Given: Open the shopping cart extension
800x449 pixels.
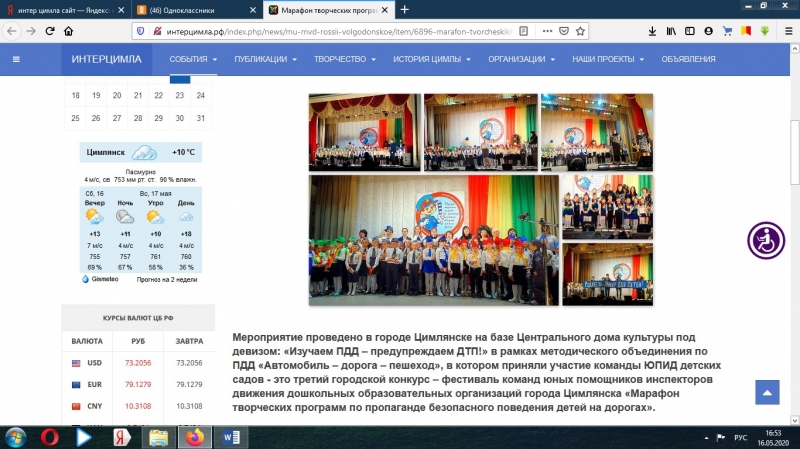Looking at the screenshot, I should point(728,31).
